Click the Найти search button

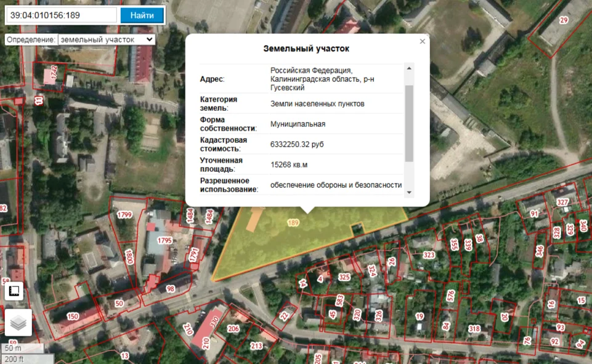[142, 15]
